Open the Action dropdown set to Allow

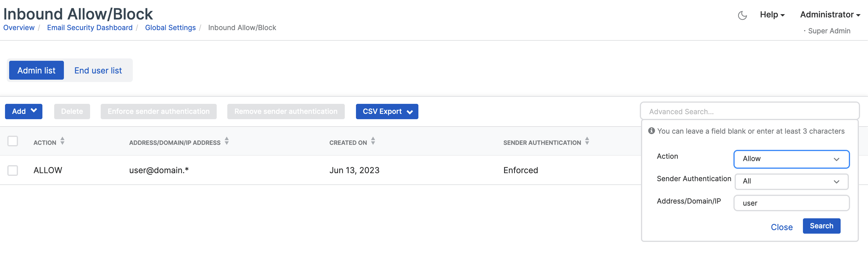[x=791, y=159]
